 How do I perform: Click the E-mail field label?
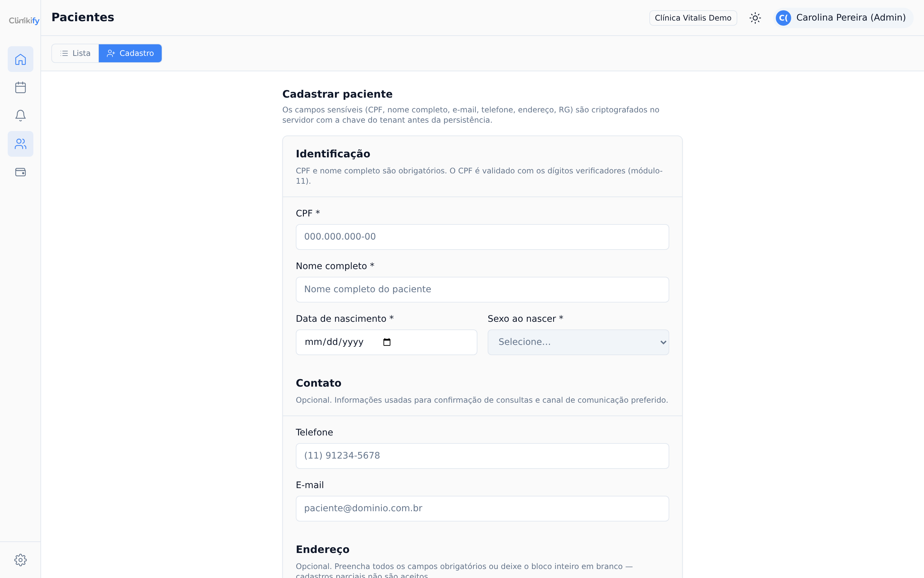click(x=310, y=485)
